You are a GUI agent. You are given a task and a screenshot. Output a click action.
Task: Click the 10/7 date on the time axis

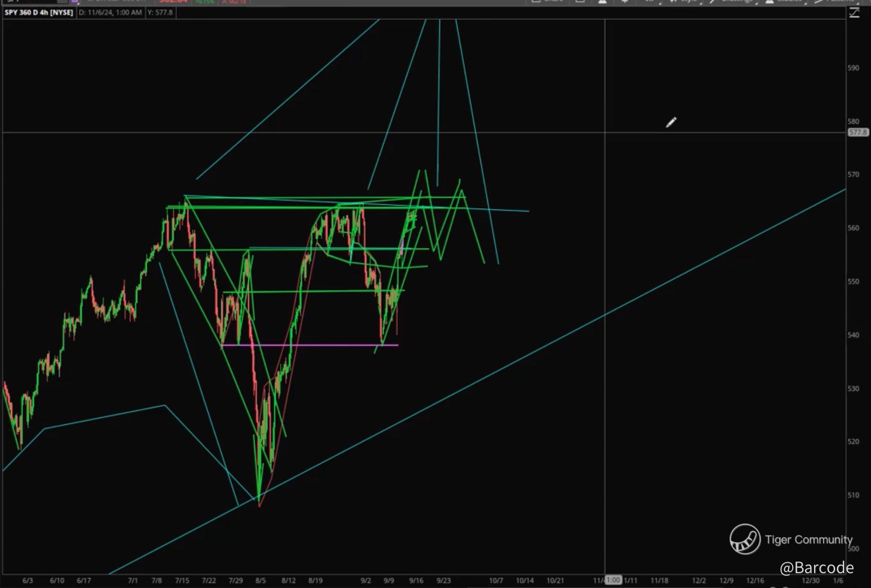[x=496, y=581]
